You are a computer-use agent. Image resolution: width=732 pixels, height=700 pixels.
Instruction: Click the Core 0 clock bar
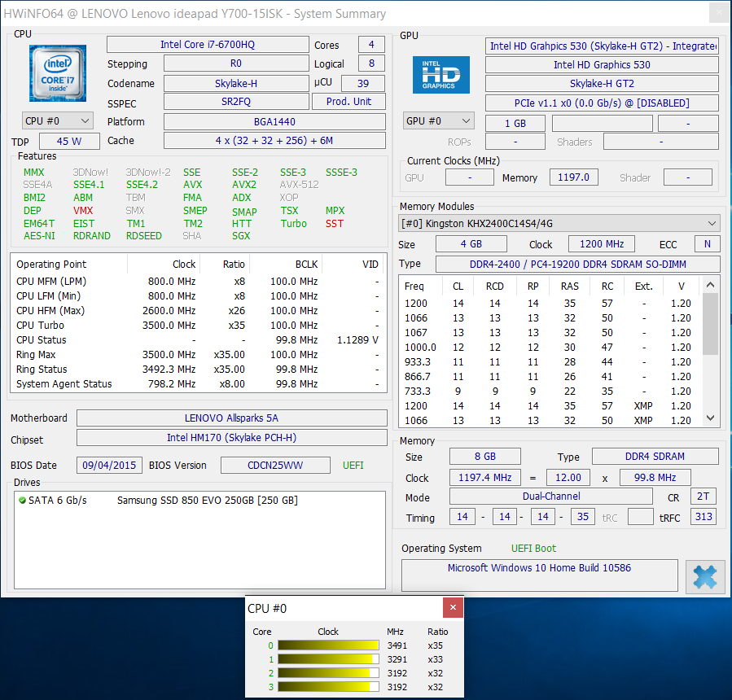click(328, 645)
